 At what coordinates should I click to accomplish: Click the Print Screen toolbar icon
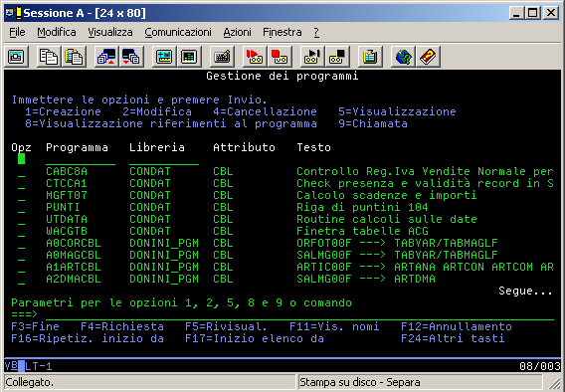(16, 57)
